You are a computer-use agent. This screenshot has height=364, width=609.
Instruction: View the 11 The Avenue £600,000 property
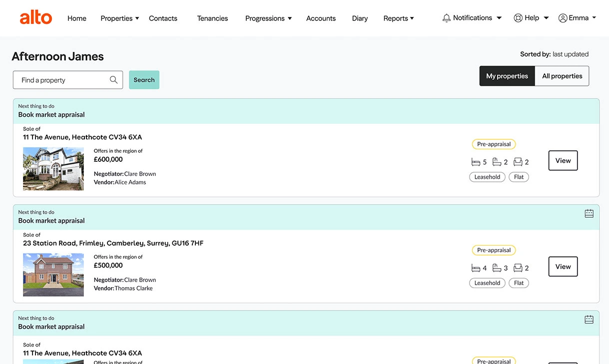563,161
